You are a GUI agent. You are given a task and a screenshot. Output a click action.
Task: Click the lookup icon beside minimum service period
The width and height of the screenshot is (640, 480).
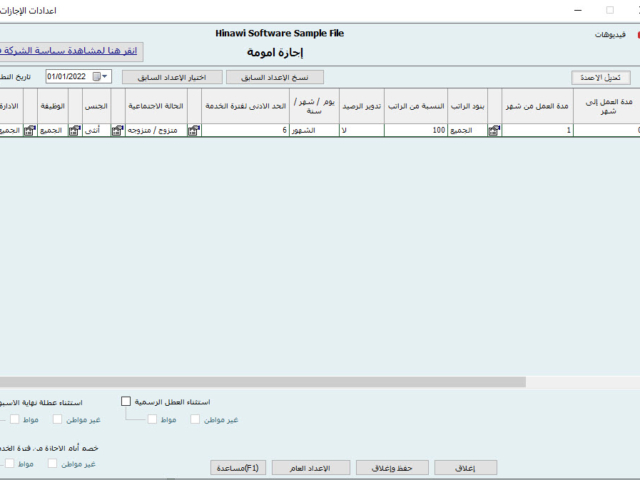pyautogui.click(x=194, y=130)
